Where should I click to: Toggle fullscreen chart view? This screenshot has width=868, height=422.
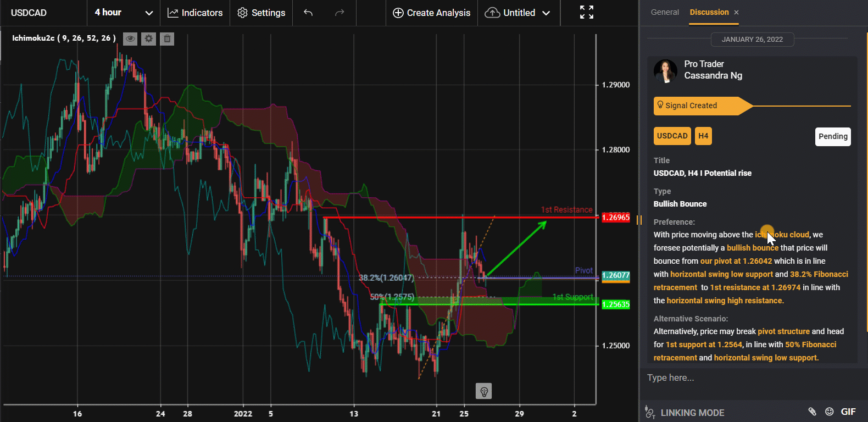[587, 12]
